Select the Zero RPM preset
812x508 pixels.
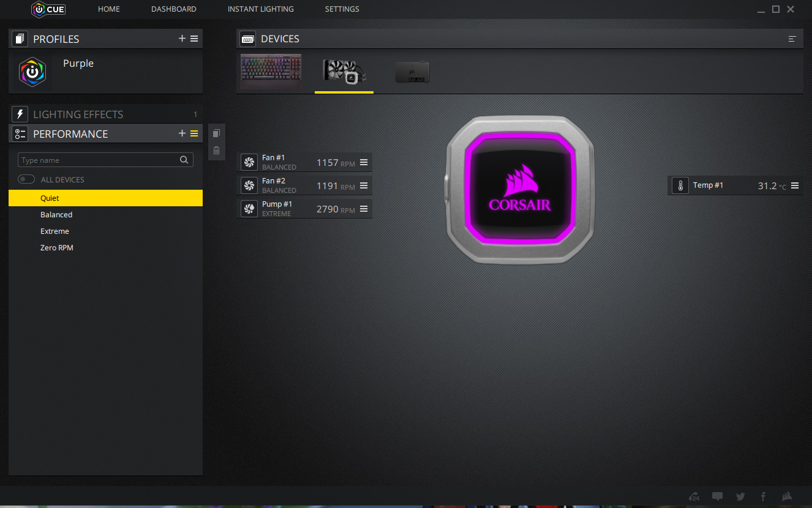pyautogui.click(x=105, y=248)
